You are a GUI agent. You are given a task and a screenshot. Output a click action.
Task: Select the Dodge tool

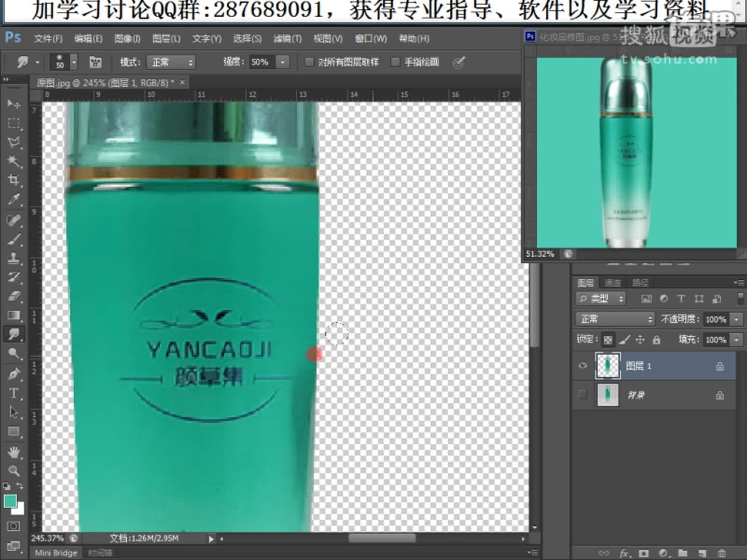click(x=13, y=354)
